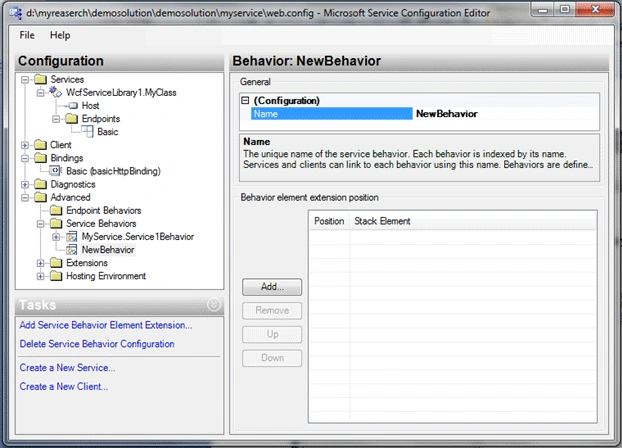This screenshot has width=622, height=448.
Task: Collapse the WcfServiceLibrary1.MyClass node
Action: click(x=40, y=93)
